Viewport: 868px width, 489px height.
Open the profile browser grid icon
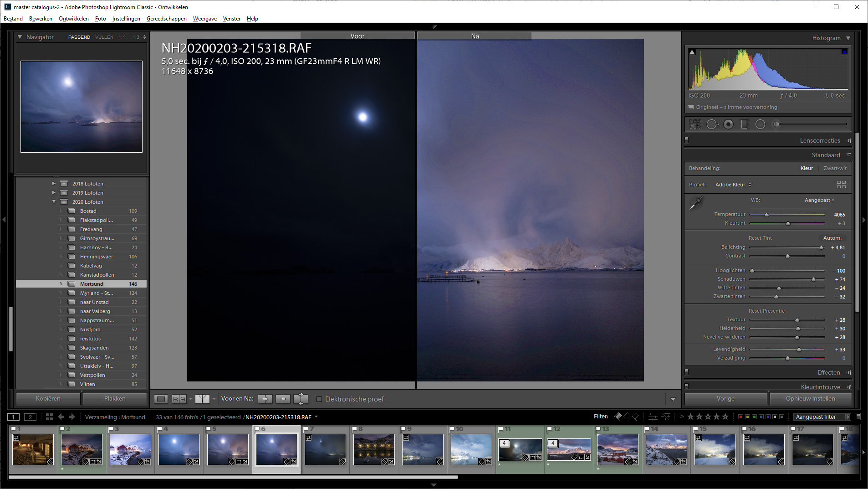coord(841,185)
